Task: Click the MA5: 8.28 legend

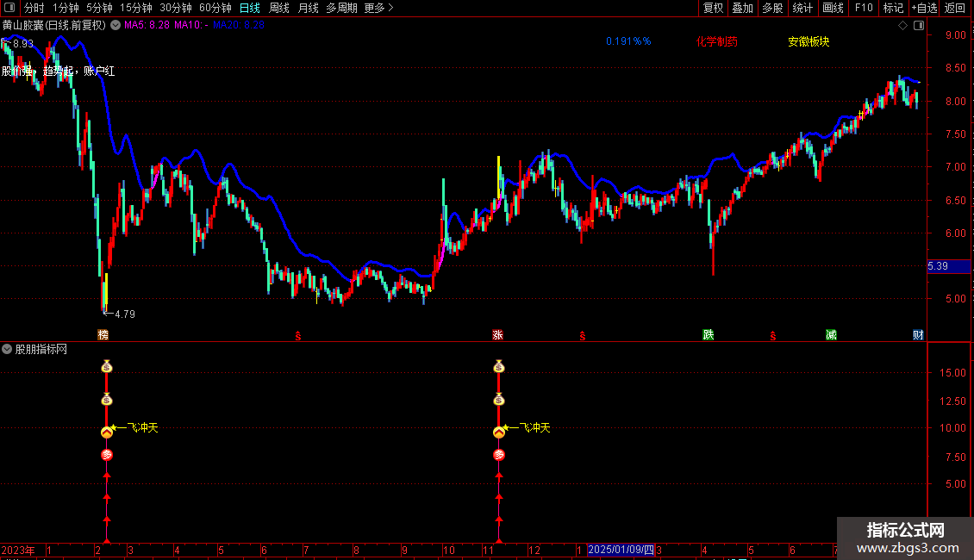Action: [147, 25]
